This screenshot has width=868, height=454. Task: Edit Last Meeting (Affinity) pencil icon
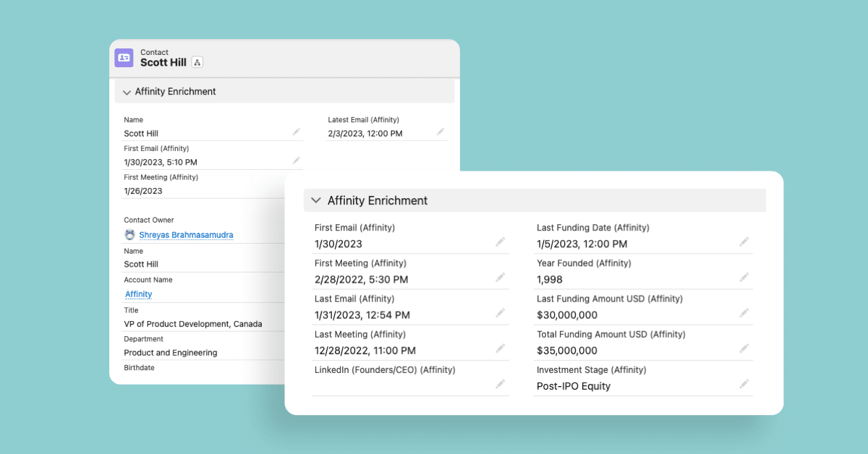point(500,348)
